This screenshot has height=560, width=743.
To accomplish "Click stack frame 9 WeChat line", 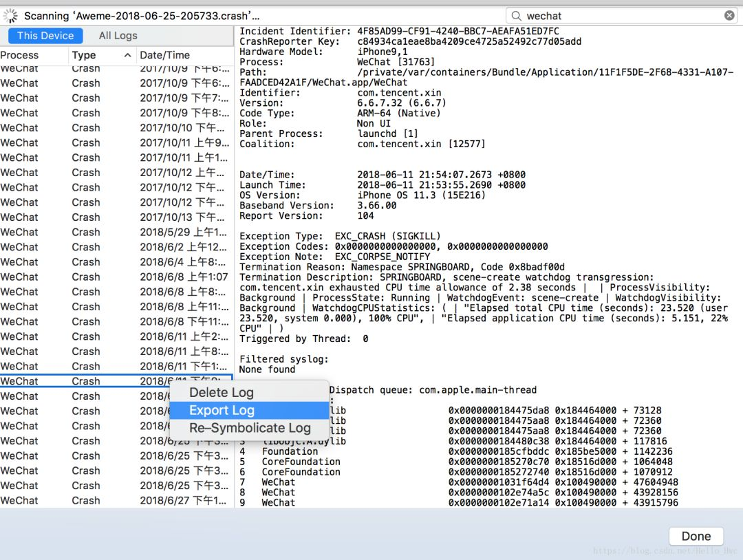I will (459, 503).
